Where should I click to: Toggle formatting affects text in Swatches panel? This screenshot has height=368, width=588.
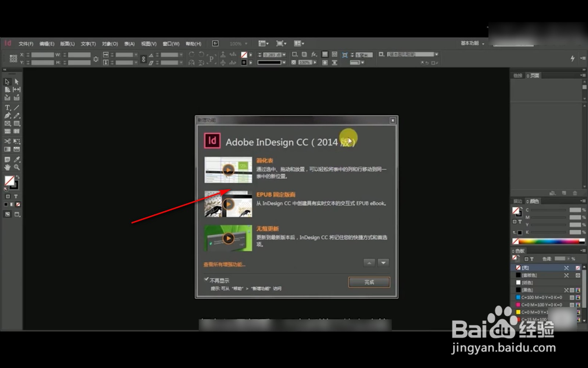coord(532,259)
